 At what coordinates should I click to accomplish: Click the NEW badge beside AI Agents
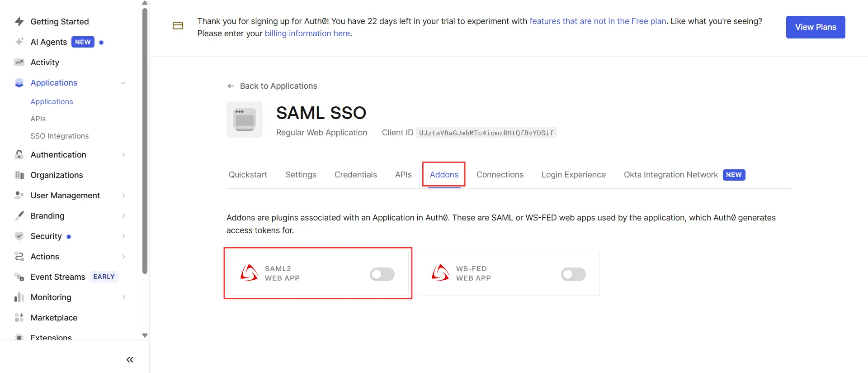tap(83, 42)
